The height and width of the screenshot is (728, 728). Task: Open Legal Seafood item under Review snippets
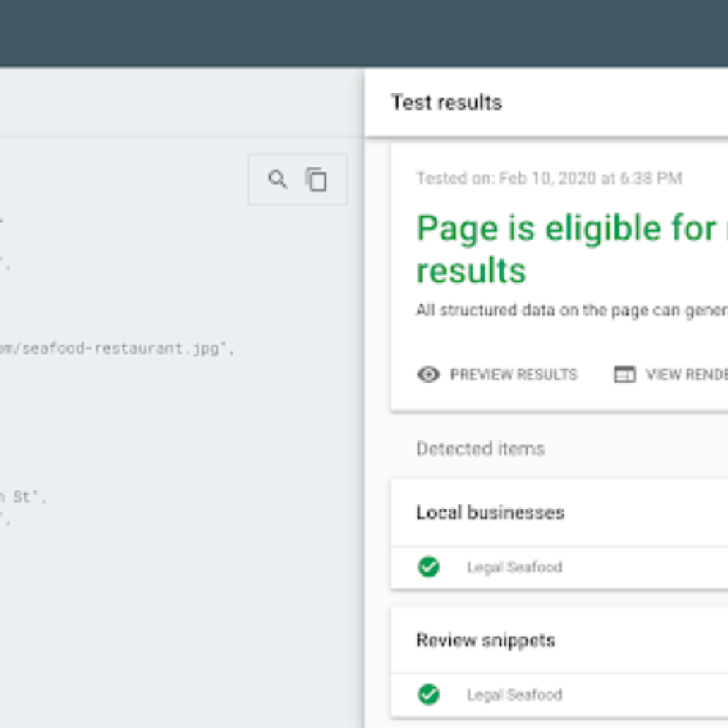tap(514, 695)
